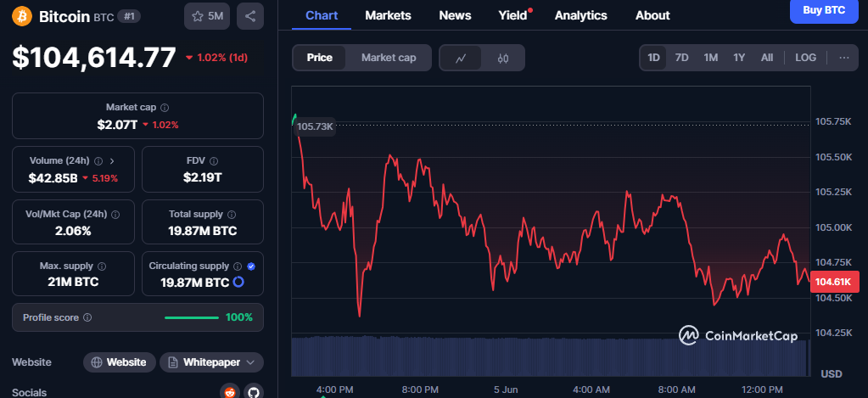Image resolution: width=868 pixels, height=398 pixels.
Task: Click the 5 Jun date axis label
Action: point(506,390)
